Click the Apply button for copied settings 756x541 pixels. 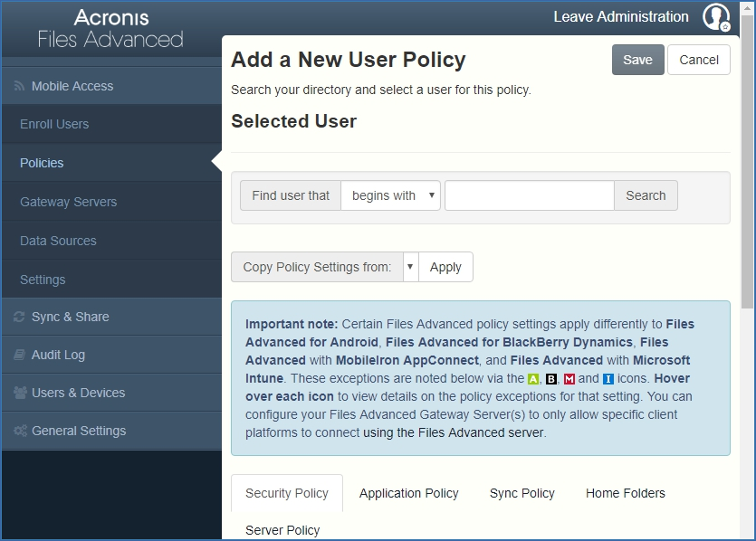tap(445, 267)
